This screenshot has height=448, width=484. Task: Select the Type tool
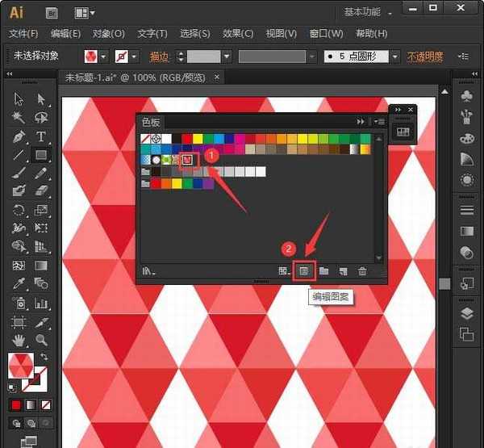point(40,136)
